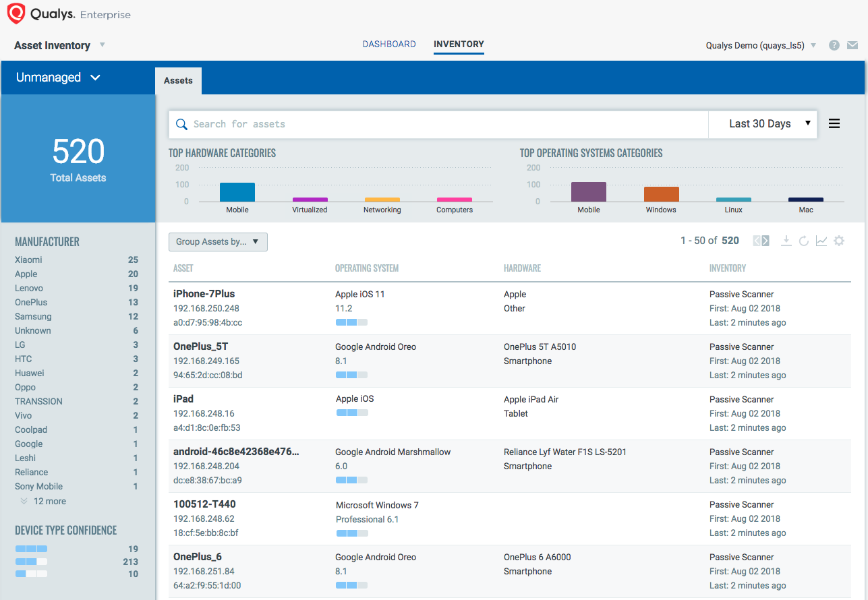Open the mail messages icon
Viewport: 868px width, 600px height.
pyautogui.click(x=852, y=45)
